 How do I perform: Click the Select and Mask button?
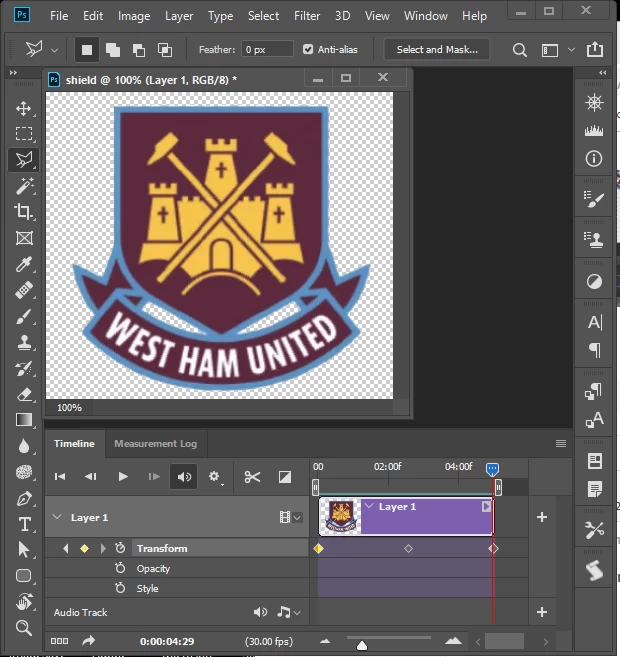point(437,49)
